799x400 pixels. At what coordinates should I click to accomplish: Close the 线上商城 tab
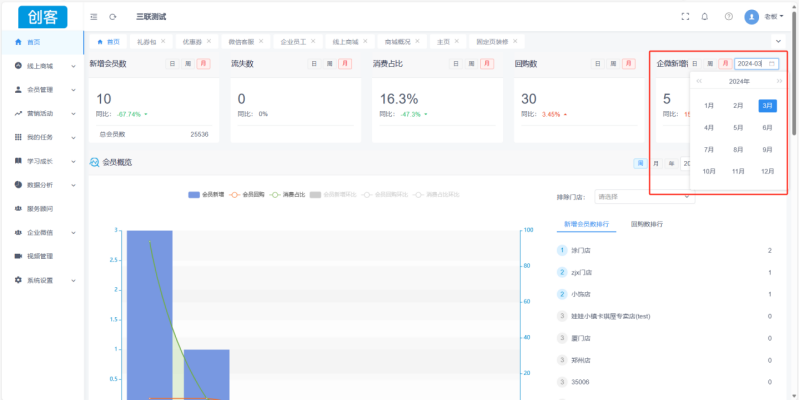(x=365, y=41)
